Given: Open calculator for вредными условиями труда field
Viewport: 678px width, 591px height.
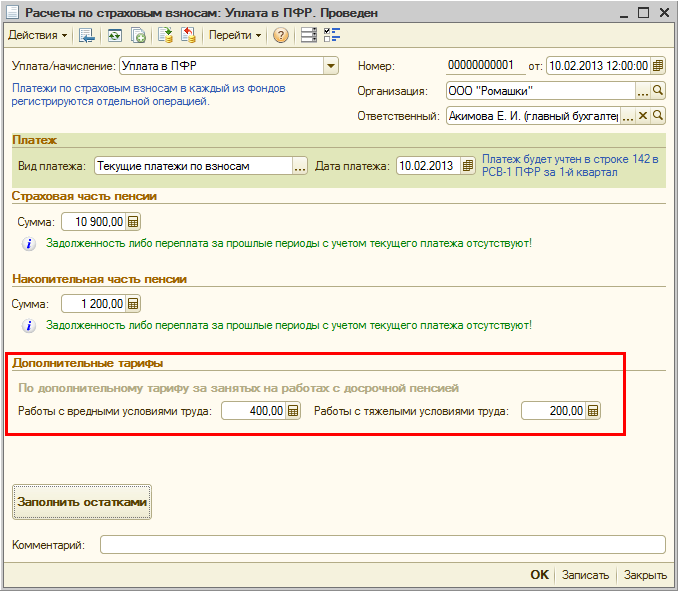Looking at the screenshot, I should [293, 411].
